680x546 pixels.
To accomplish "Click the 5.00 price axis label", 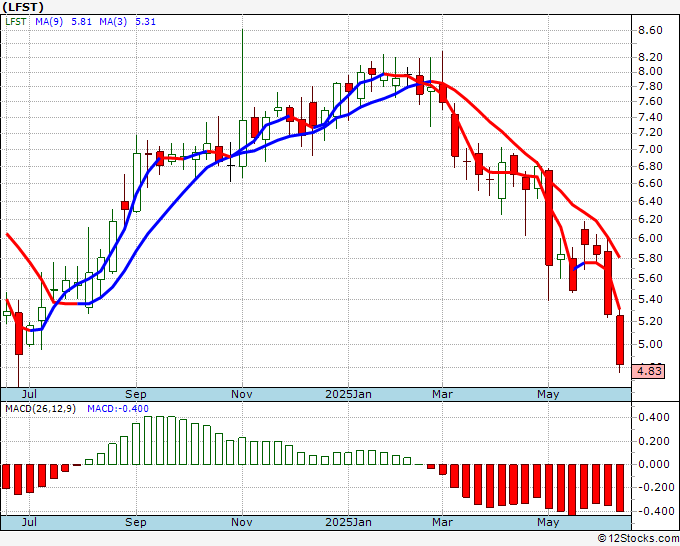I will [x=650, y=344].
